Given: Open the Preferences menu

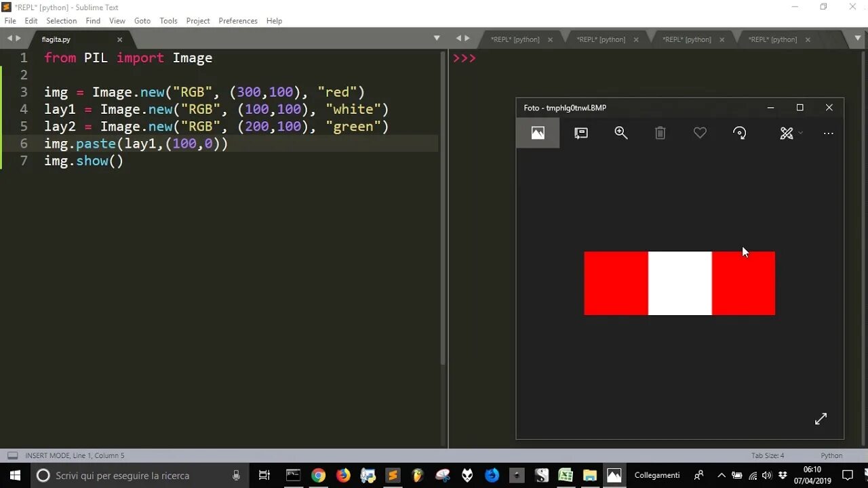Looking at the screenshot, I should tap(238, 21).
